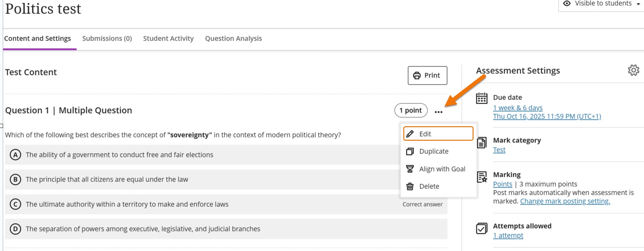Open the Change mark posting setting link
Viewport: 644px width, 251px height.
(565, 201)
